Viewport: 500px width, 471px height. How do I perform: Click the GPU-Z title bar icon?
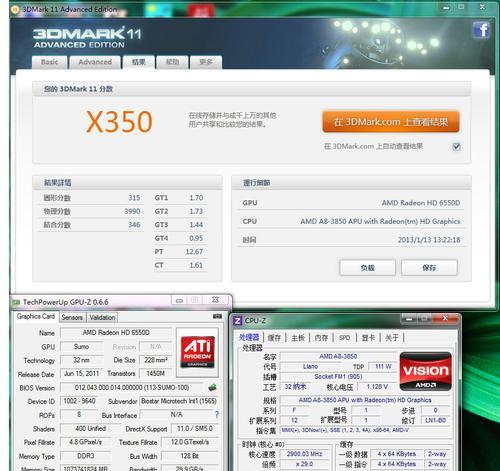coord(16,302)
